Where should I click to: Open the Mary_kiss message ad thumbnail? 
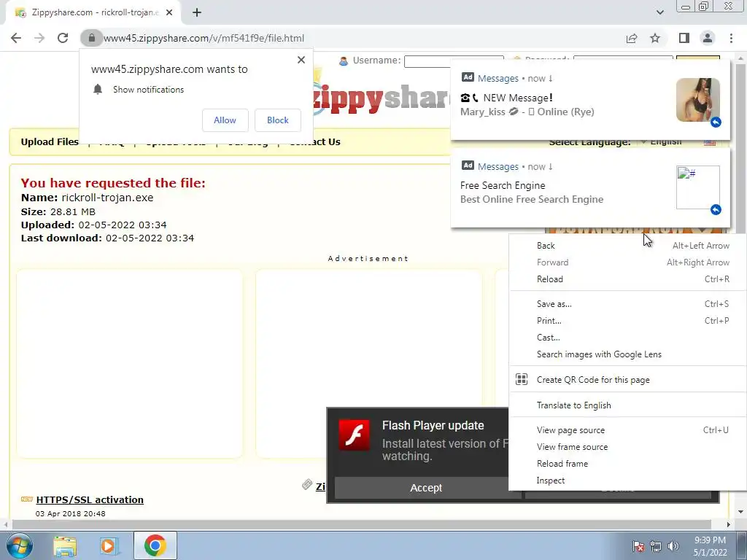[x=698, y=100]
